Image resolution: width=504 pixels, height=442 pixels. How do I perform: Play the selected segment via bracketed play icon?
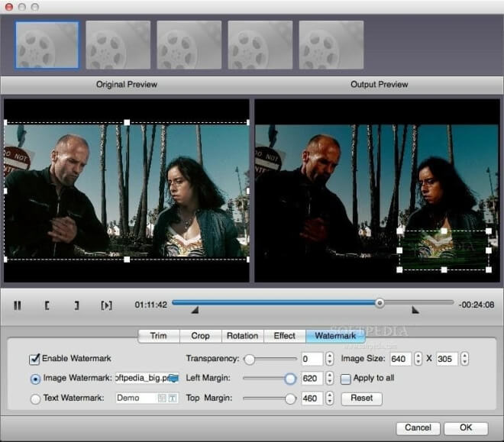click(x=106, y=305)
